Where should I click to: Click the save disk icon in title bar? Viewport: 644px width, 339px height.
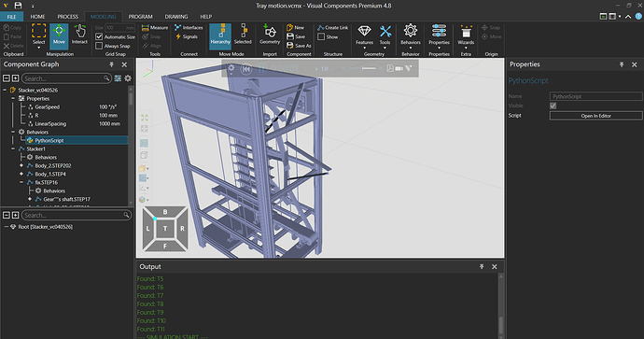(x=18, y=6)
